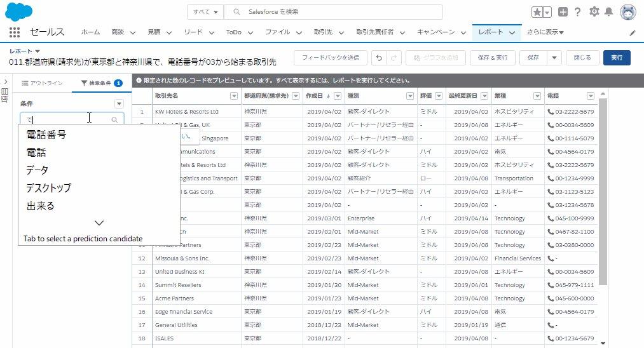Click the phone icon for 045-979-1111

[551, 285]
